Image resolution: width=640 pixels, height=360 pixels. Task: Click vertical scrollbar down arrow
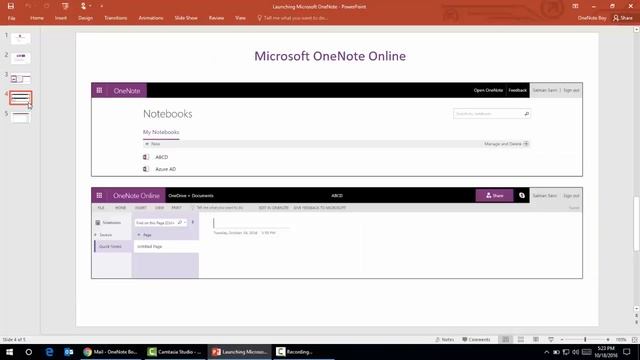[x=636, y=309]
